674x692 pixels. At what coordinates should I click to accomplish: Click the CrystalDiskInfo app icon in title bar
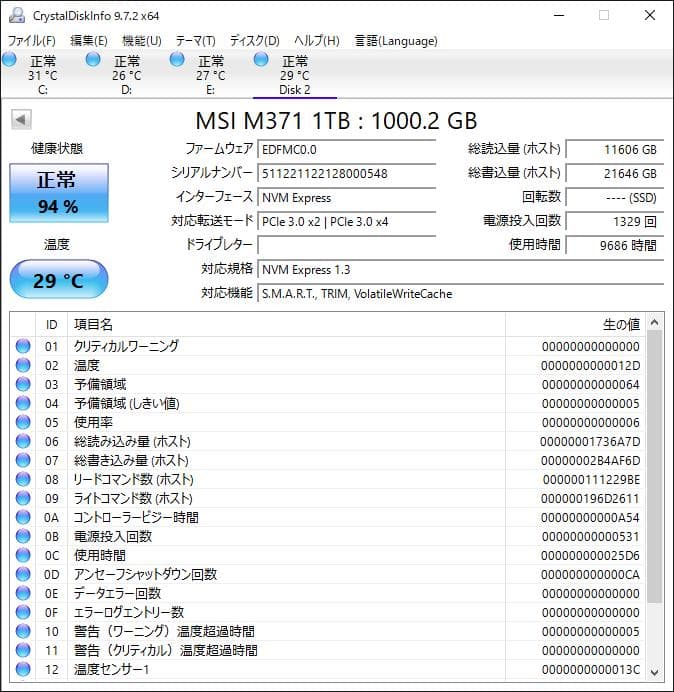(17, 15)
